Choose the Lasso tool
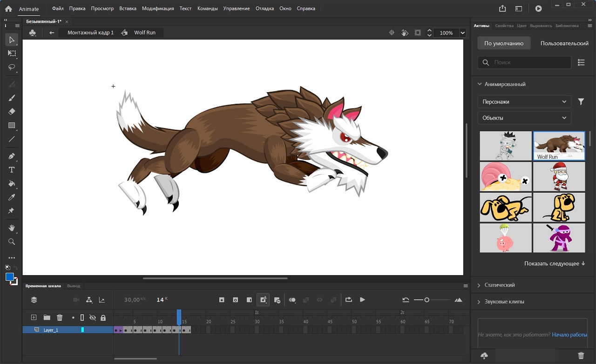Viewport: 596px width, 364px height. tap(12, 67)
